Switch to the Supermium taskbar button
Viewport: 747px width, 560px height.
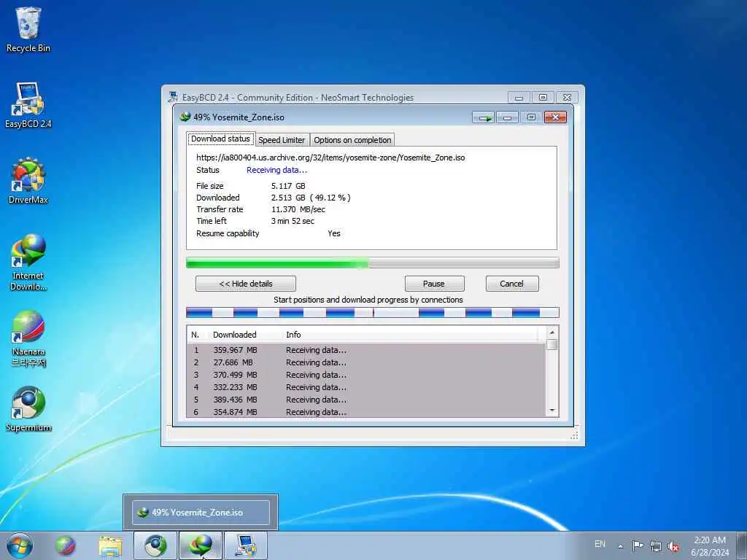[155, 545]
